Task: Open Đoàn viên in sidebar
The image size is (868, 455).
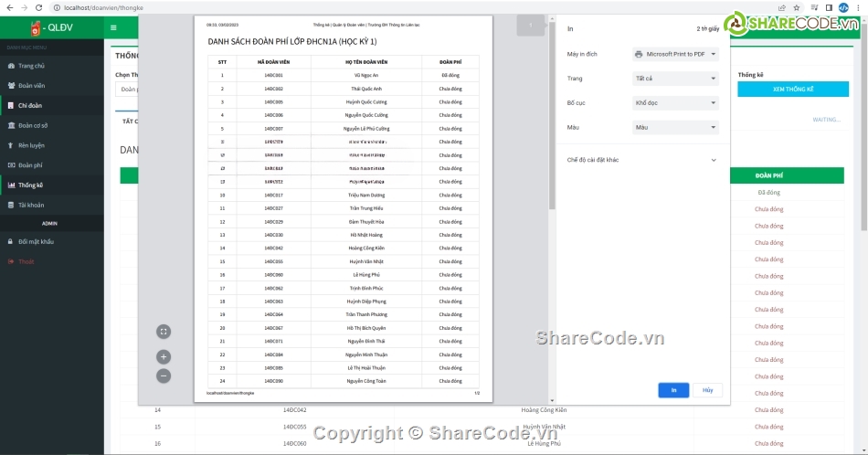Action: [x=51, y=86]
